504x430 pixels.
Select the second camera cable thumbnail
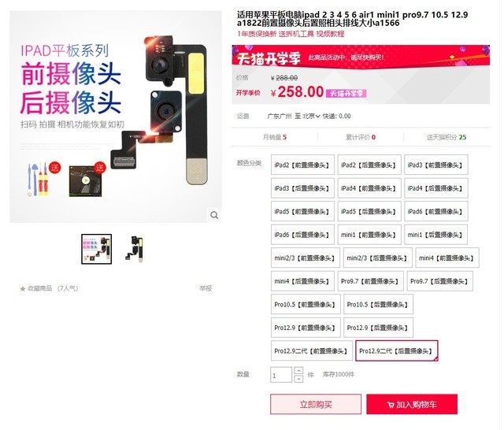point(134,249)
